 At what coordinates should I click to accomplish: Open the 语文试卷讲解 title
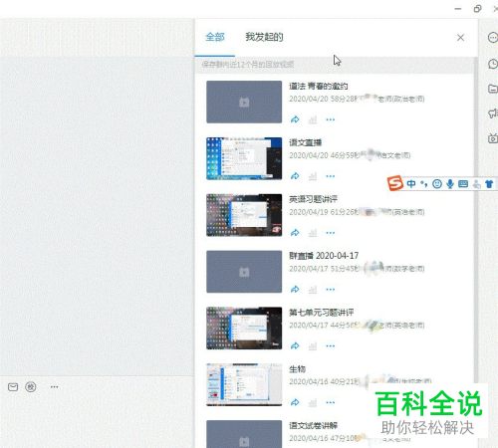point(313,425)
